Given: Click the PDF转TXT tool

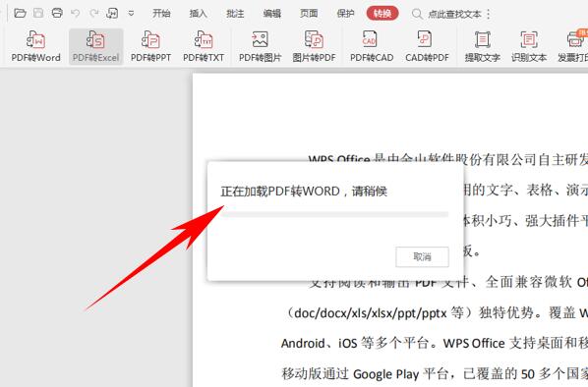Looking at the screenshot, I should point(204,46).
